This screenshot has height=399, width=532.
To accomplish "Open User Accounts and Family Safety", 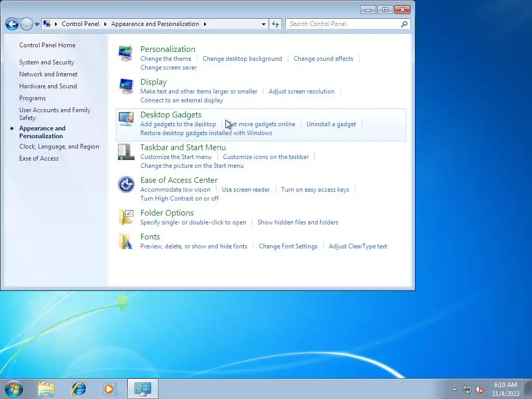I will tap(55, 114).
